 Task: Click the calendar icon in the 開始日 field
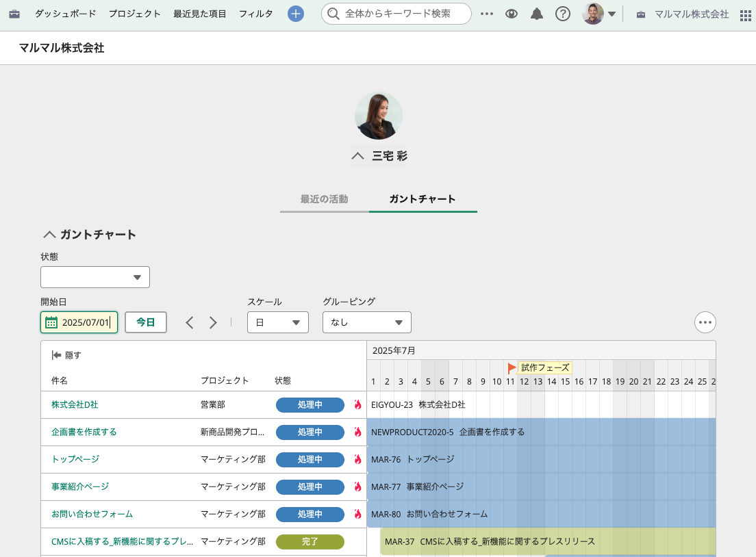(51, 322)
